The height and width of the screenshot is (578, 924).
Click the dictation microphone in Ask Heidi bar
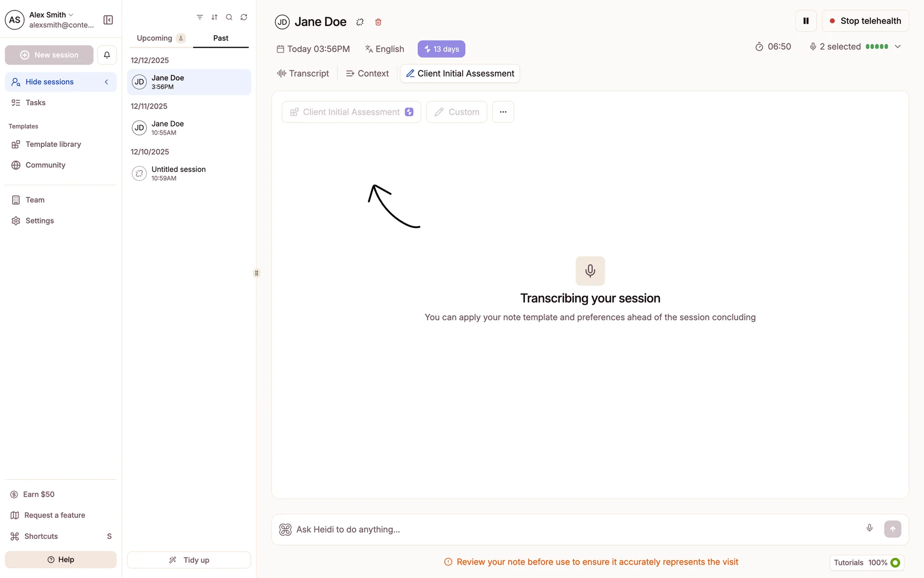tap(869, 528)
